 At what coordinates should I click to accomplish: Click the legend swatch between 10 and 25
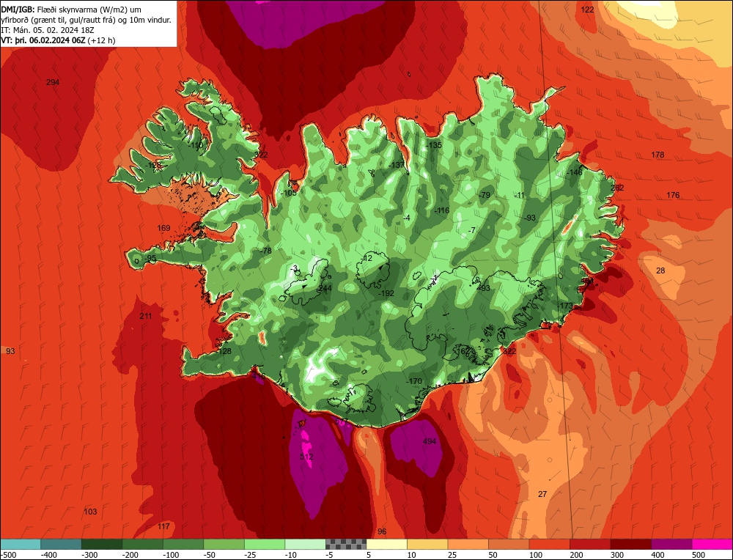[x=427, y=544]
